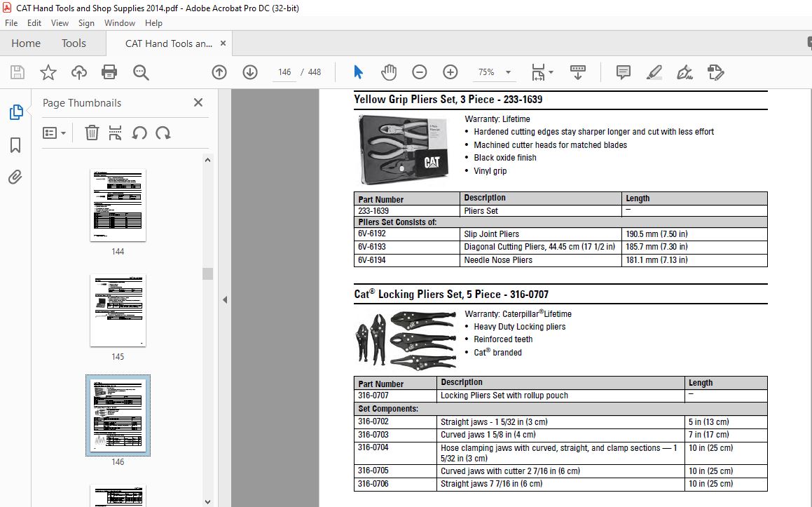Viewport: 812px width, 507px height.
Task: Click the thumbnail panel scrollbar handle
Action: click(207, 273)
